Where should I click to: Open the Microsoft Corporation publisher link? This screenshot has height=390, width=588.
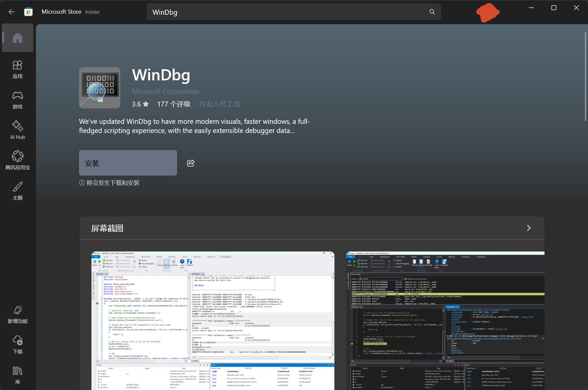point(165,91)
